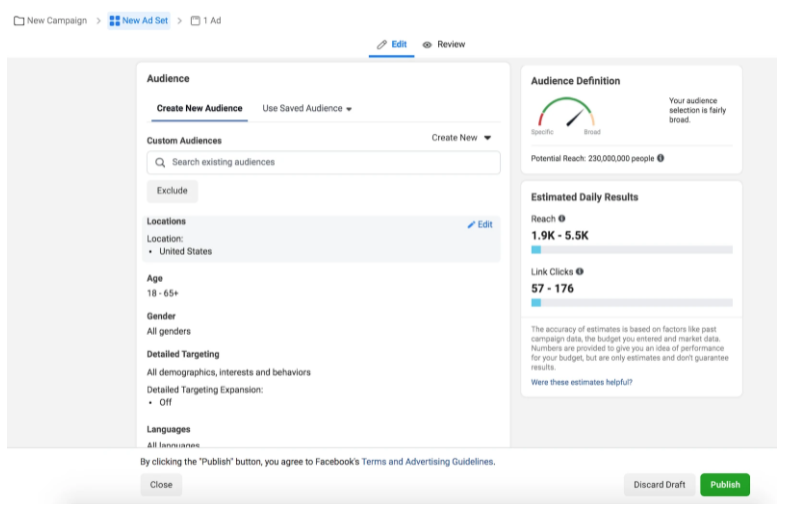Viewport: 785px width, 514px height.
Task: Open Terms and Advertising Guidelines link
Action: pos(428,461)
